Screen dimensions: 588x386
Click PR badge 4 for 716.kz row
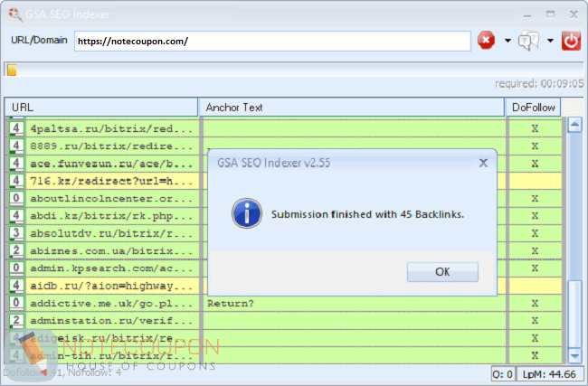click(x=16, y=181)
